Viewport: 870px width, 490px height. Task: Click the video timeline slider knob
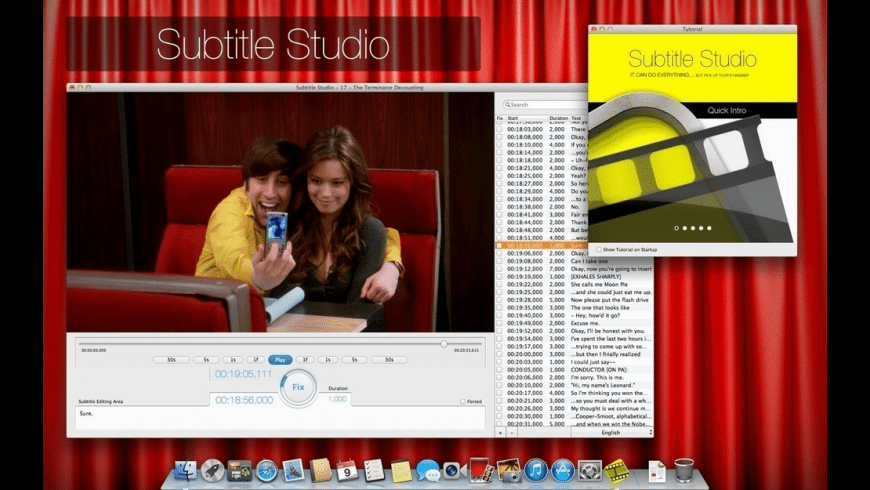[444, 344]
